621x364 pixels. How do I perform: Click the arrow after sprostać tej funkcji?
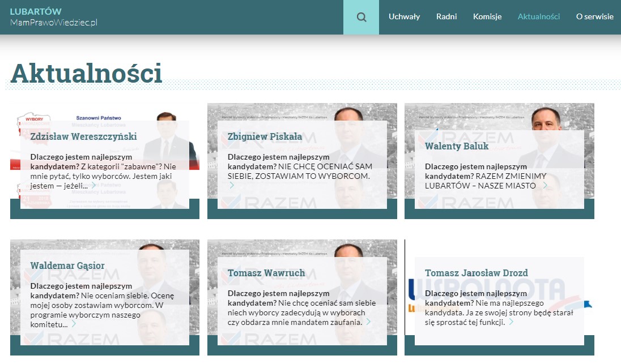pyautogui.click(x=511, y=322)
